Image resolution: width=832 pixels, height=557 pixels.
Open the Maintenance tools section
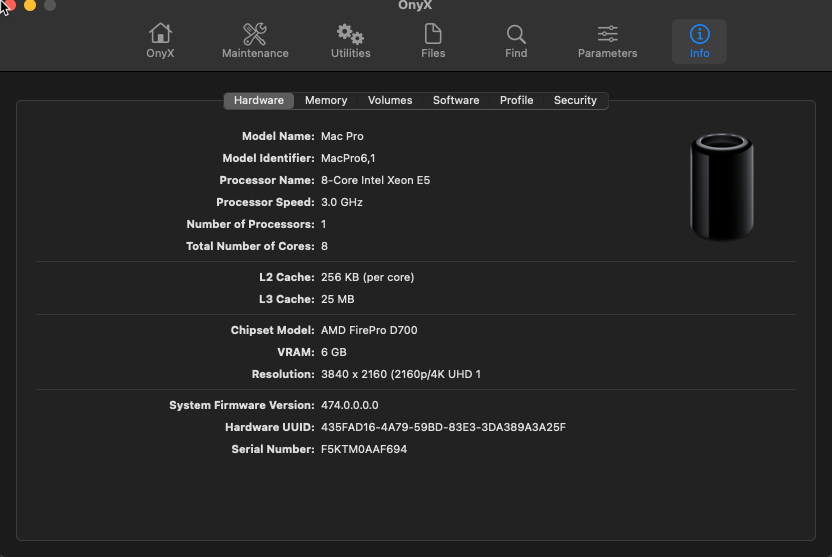255,41
